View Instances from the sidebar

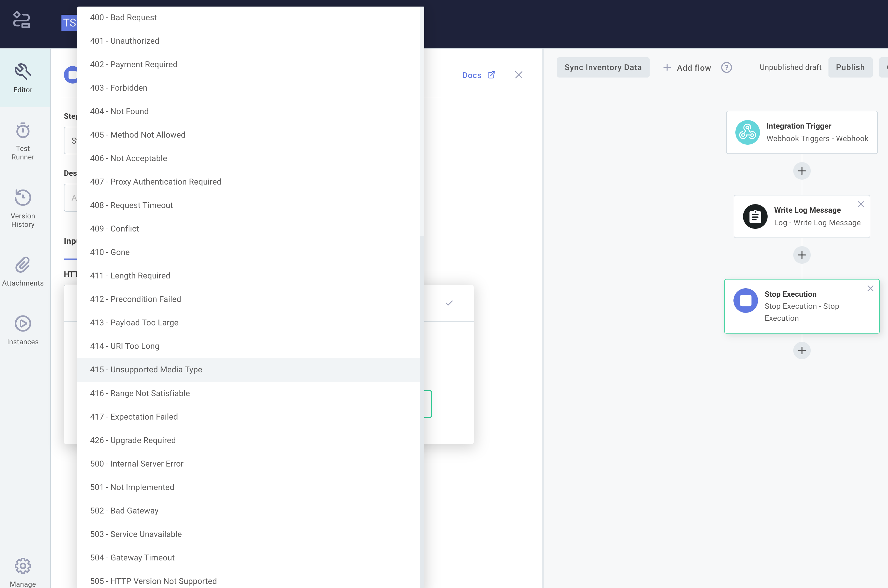tap(22, 330)
